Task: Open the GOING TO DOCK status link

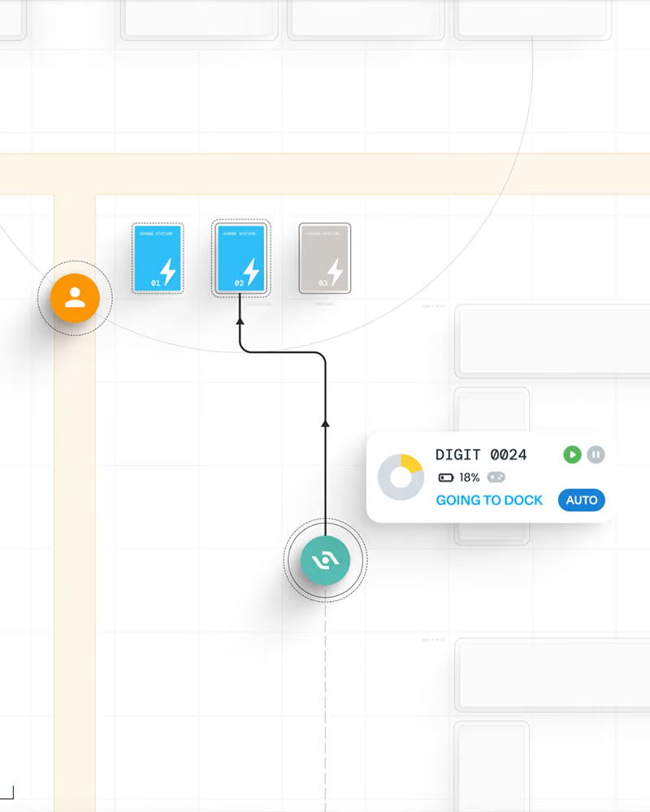Action: 489,500
